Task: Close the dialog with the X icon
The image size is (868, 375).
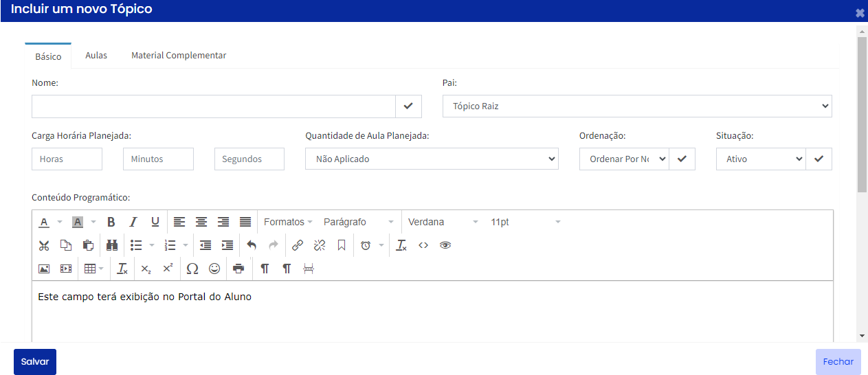Action: [x=860, y=12]
